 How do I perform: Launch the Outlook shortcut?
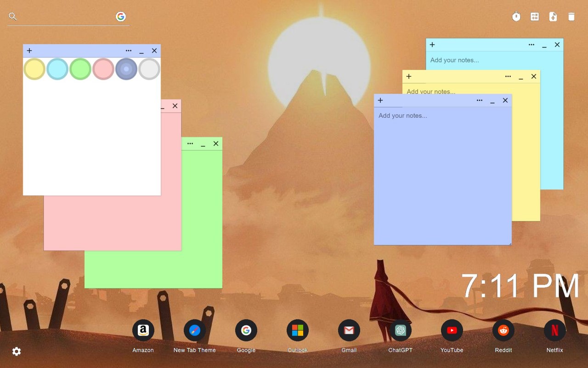pos(298,330)
